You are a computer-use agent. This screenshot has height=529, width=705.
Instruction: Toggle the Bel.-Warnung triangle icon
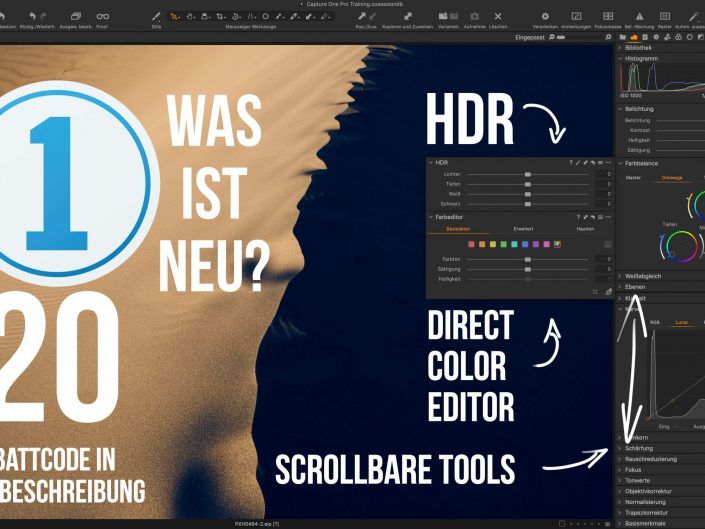point(639,16)
